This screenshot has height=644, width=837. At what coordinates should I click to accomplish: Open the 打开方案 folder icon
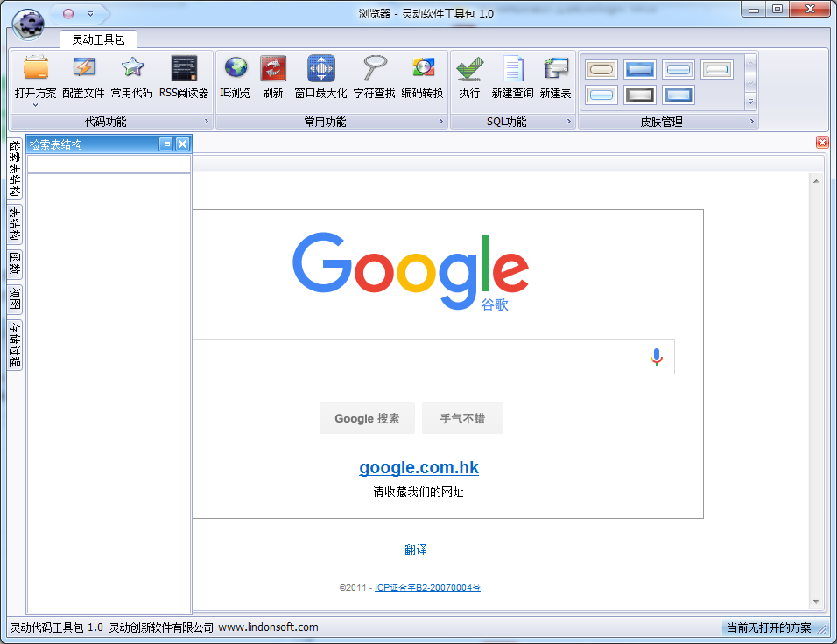pyautogui.click(x=36, y=68)
